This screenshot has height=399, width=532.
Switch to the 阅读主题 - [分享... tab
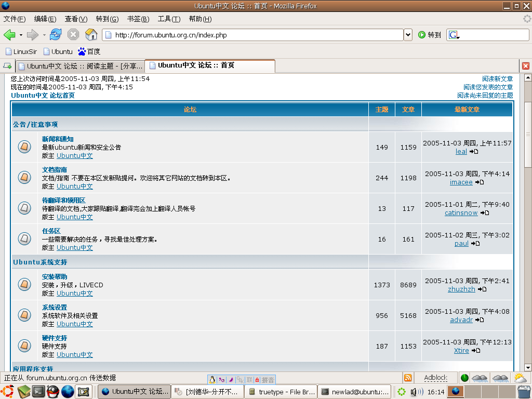81,66
